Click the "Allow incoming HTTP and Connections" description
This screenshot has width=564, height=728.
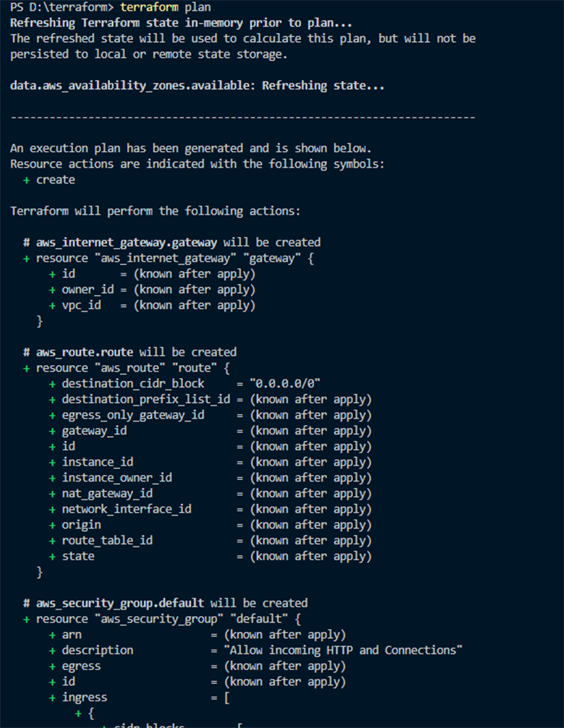[343, 650]
